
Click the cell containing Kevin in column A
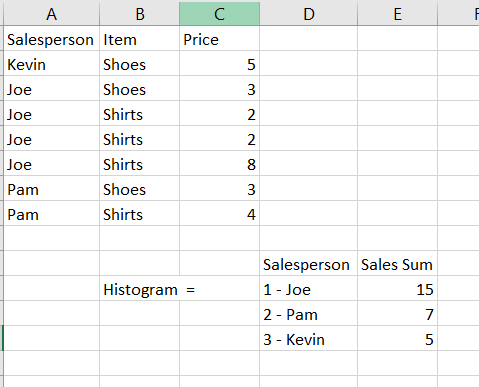[51, 63]
